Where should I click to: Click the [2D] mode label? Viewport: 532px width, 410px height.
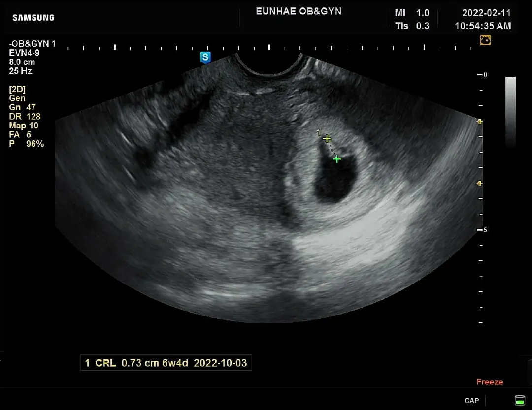[x=17, y=89]
